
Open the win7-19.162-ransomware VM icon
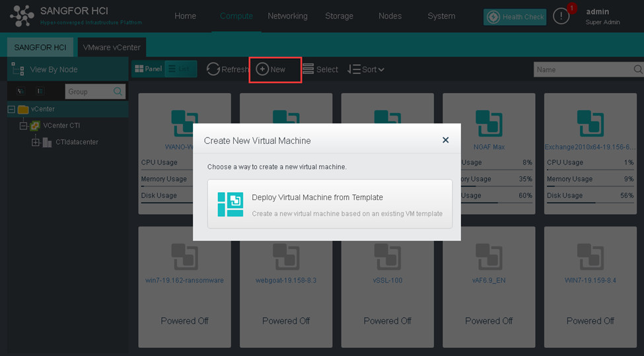pyautogui.click(x=184, y=257)
